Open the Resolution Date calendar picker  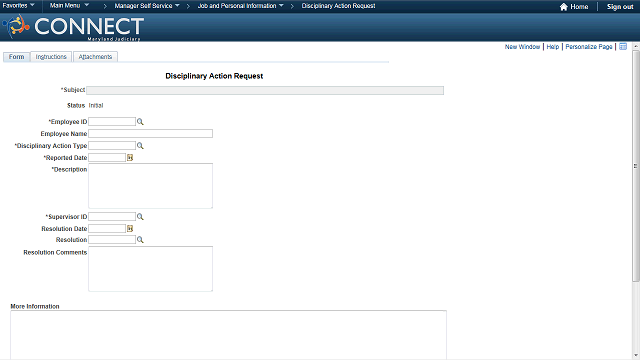(x=130, y=229)
